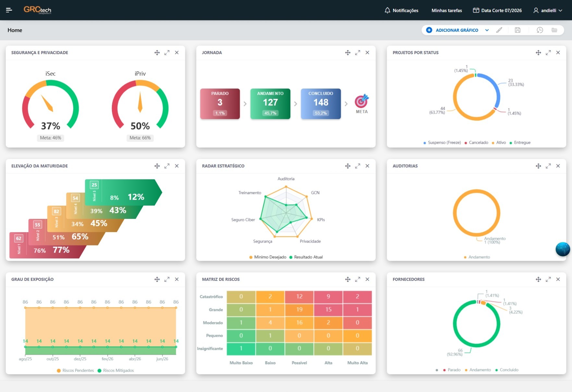
Task: Click Grande/Alta cell showing 15
Action: point(328,310)
